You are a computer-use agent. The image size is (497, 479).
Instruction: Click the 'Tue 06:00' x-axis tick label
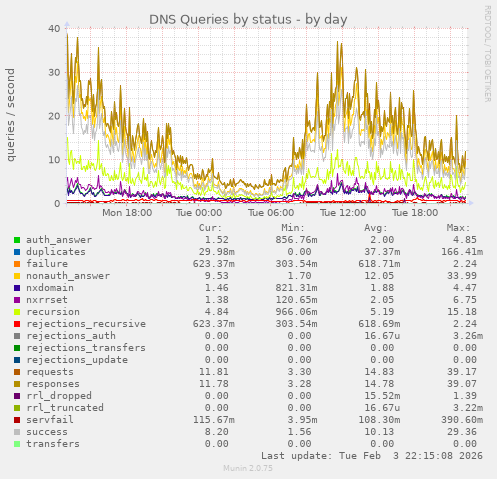[x=271, y=213]
